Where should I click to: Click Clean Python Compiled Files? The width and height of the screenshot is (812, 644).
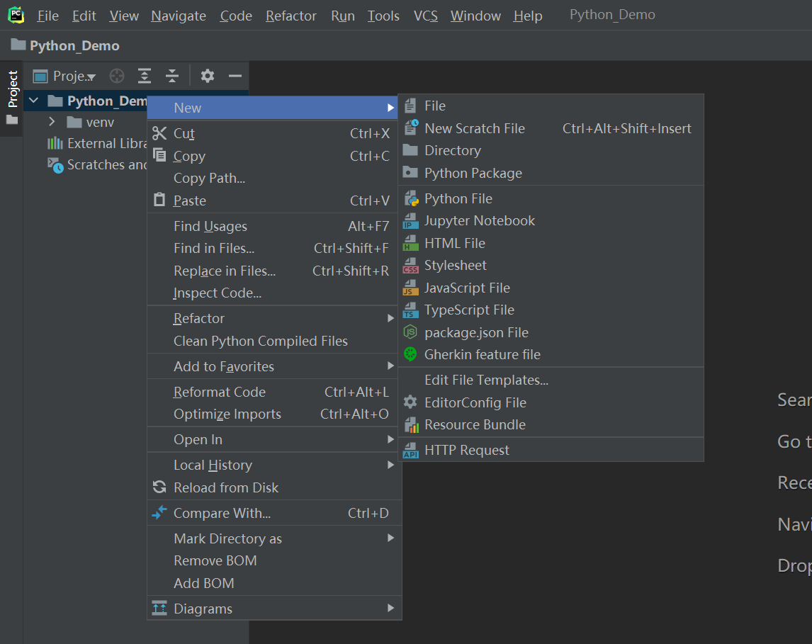pyautogui.click(x=261, y=341)
